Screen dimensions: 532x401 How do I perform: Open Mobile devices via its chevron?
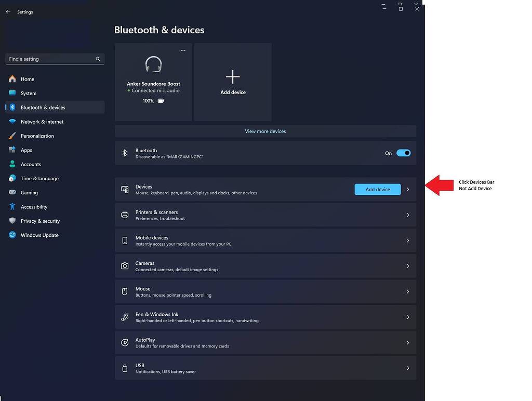(408, 240)
